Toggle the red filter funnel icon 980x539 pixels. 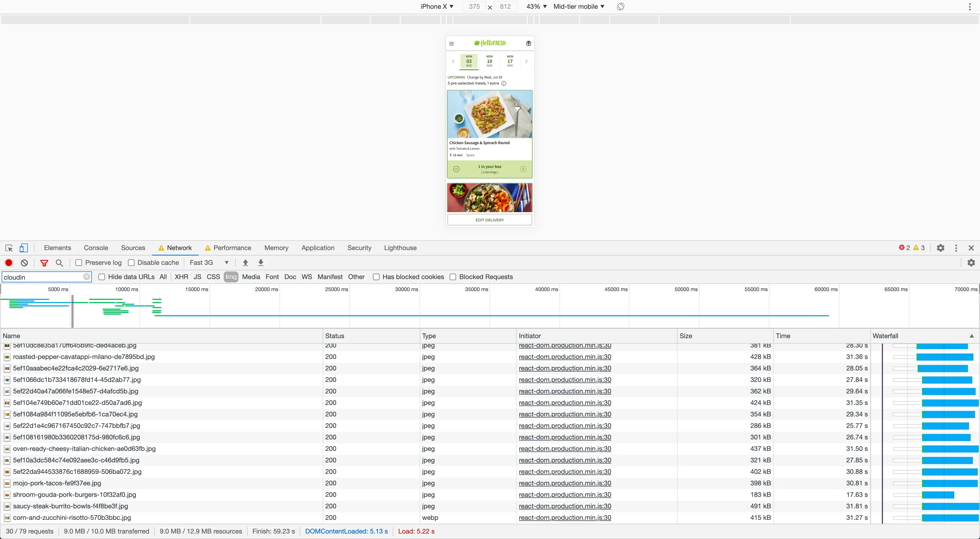[x=44, y=263]
